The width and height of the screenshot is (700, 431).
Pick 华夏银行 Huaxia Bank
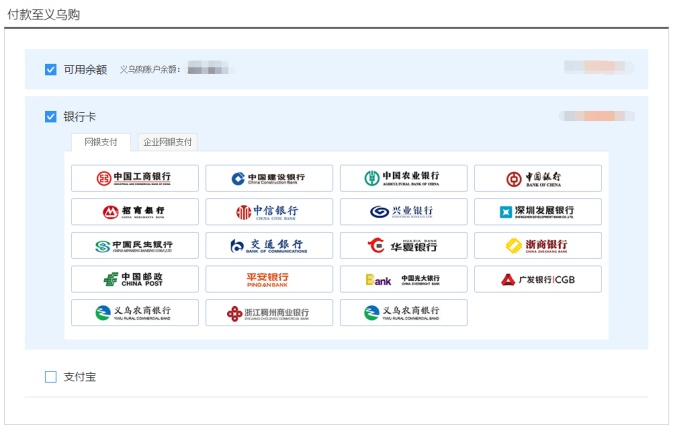click(404, 245)
